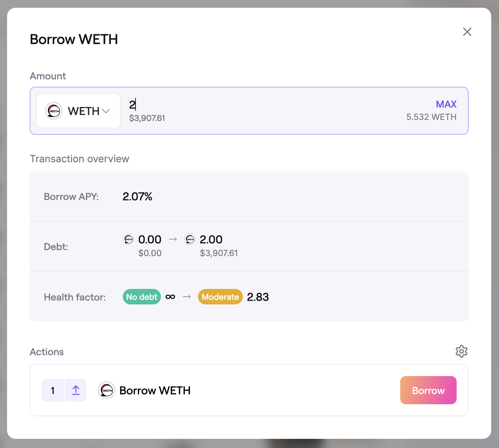Click the WETH icon next to 0.00 debt
499x448 pixels.
coord(128,239)
